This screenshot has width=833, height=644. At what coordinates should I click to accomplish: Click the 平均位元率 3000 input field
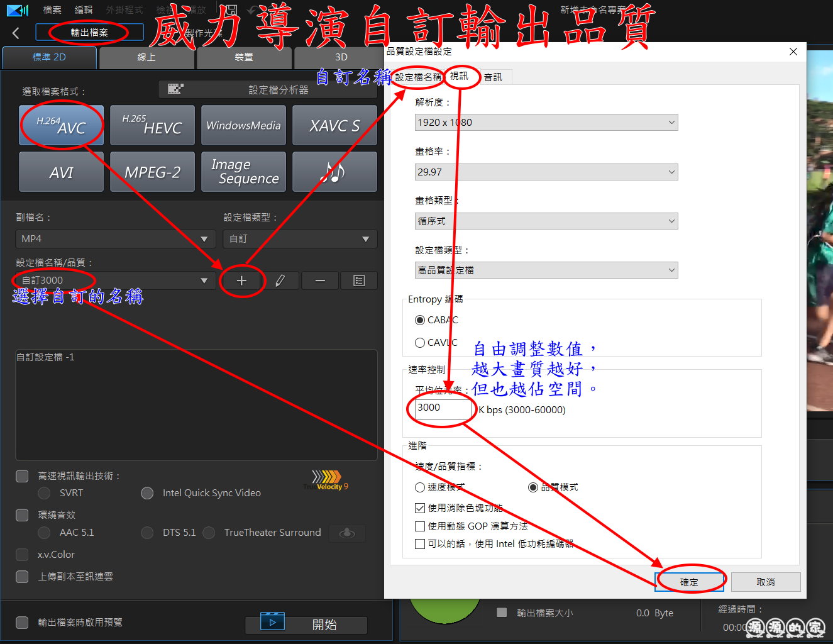coord(443,408)
